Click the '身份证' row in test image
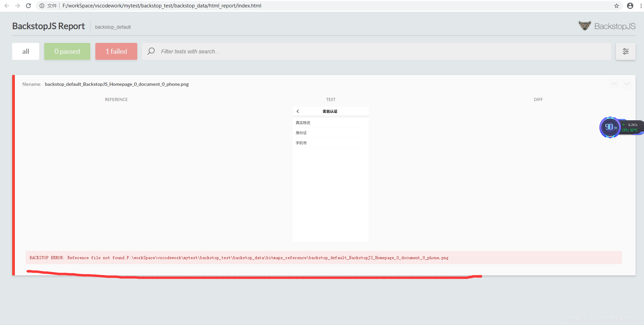 point(331,133)
